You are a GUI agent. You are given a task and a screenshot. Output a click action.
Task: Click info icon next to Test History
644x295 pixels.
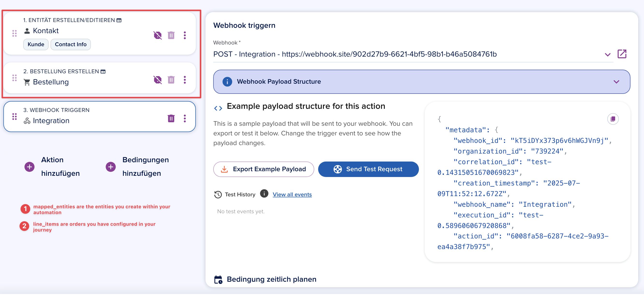coord(264,194)
